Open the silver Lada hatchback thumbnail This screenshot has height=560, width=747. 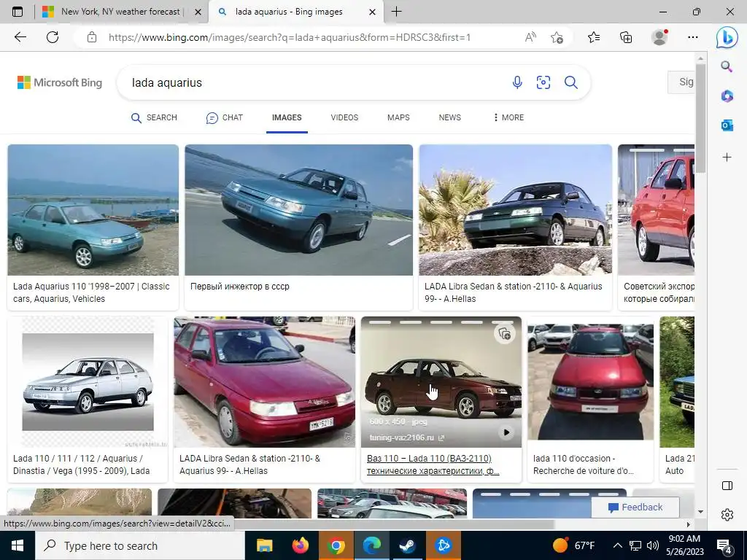pyautogui.click(x=88, y=382)
